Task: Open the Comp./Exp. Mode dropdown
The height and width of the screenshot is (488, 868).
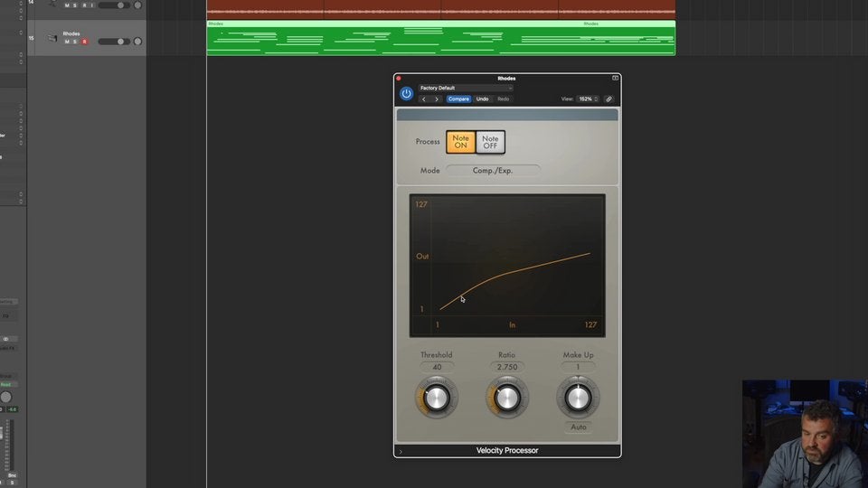Action: click(493, 170)
